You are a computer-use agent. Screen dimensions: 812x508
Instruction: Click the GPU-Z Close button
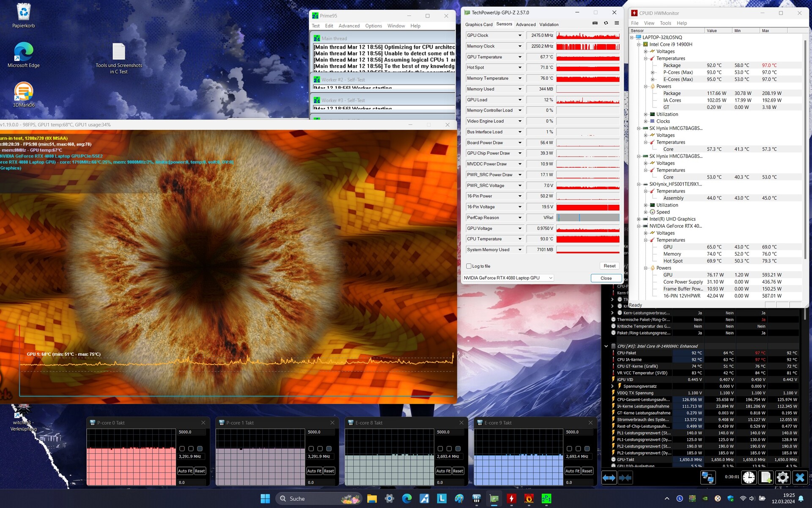pyautogui.click(x=606, y=278)
